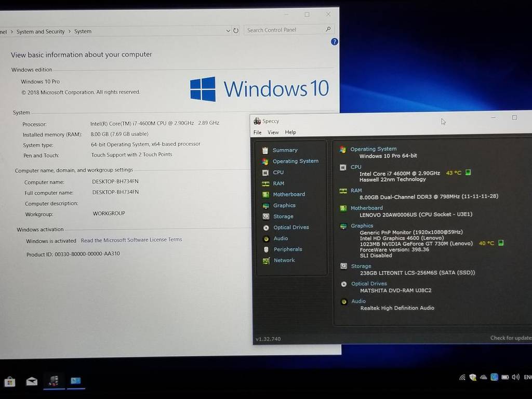This screenshot has width=532, height=399.
Task: Select Motherboard in Speccy sidebar
Action: 289,194
